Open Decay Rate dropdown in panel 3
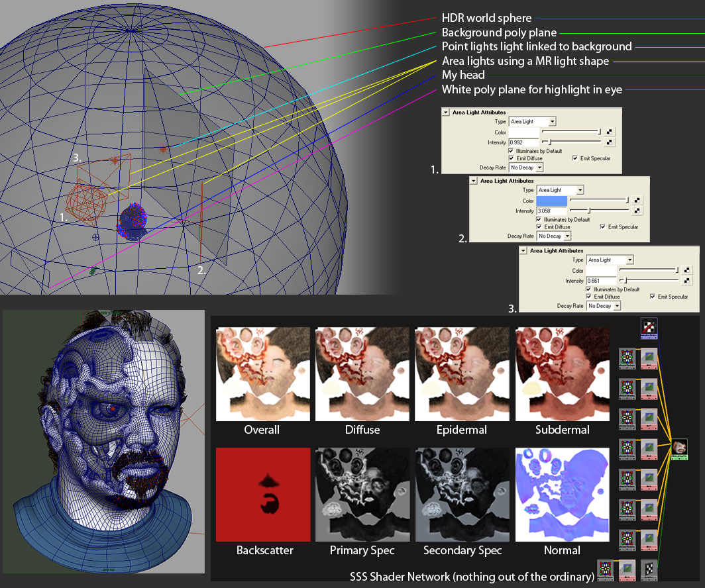 [604, 306]
